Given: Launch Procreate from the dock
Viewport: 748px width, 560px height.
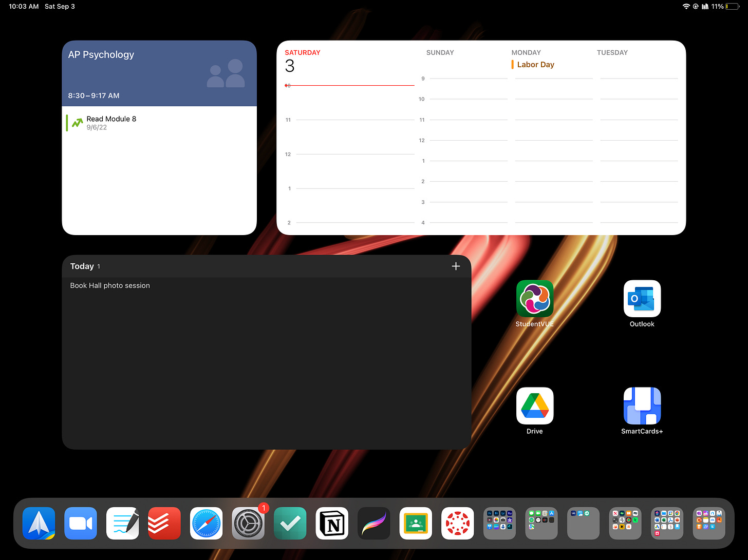Looking at the screenshot, I should tap(373, 523).
